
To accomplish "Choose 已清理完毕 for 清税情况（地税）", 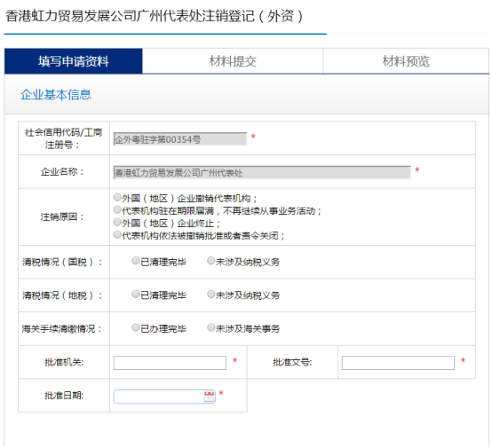I will [136, 294].
